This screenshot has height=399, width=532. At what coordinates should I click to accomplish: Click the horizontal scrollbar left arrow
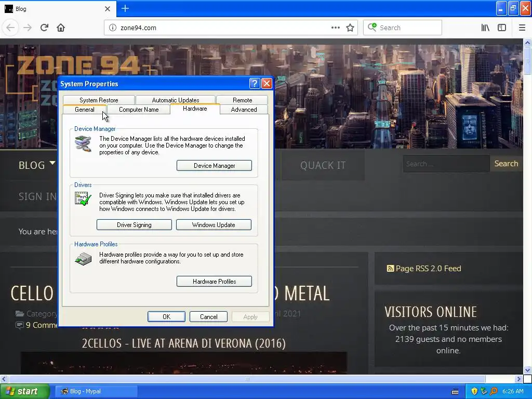(4, 379)
